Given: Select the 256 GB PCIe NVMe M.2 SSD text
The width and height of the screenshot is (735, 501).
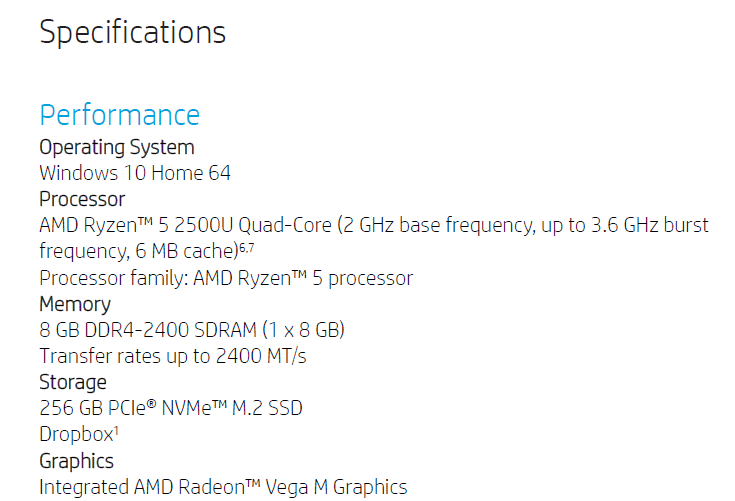Looking at the screenshot, I should [171, 408].
